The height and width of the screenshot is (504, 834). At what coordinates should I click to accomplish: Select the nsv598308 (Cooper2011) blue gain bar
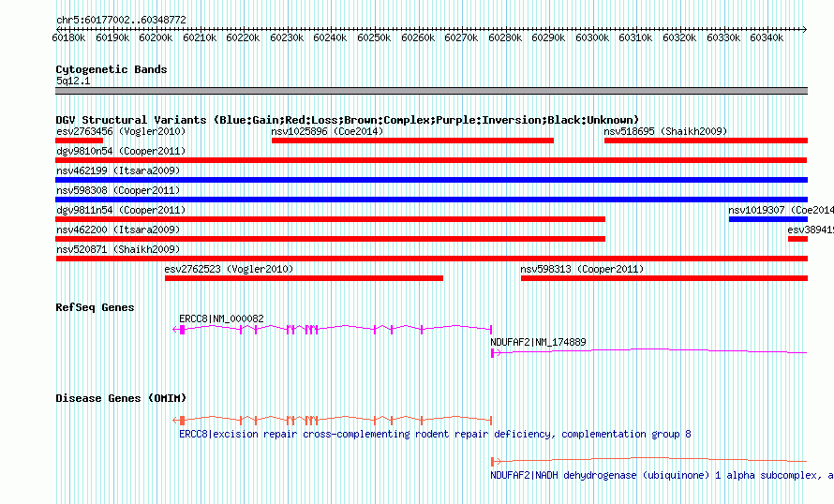click(431, 200)
